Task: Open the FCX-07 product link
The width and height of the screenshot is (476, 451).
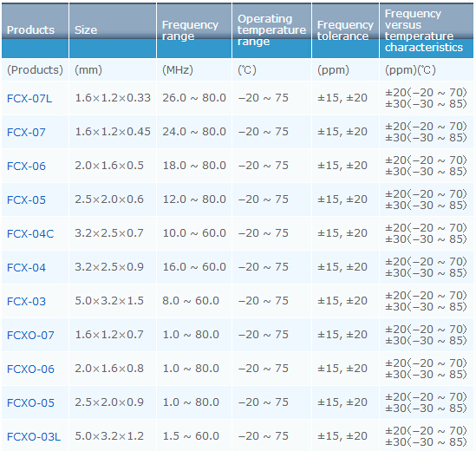Action: pos(26,132)
